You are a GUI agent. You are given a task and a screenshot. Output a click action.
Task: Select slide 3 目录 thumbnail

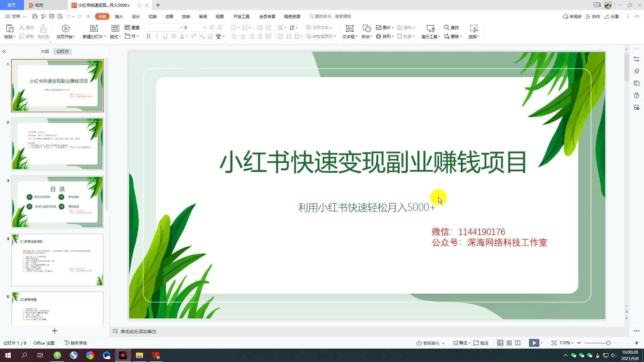pos(57,202)
